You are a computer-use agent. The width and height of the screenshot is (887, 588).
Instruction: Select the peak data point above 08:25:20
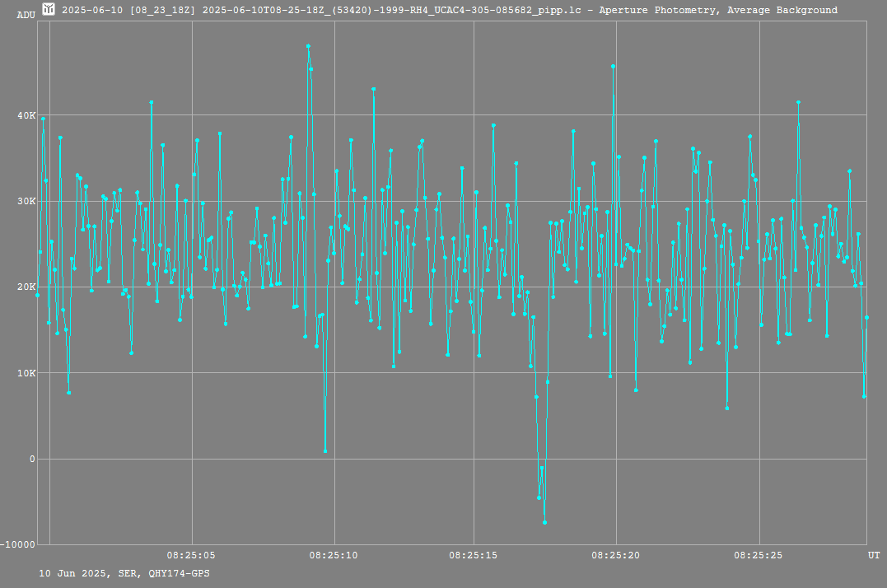613,66
